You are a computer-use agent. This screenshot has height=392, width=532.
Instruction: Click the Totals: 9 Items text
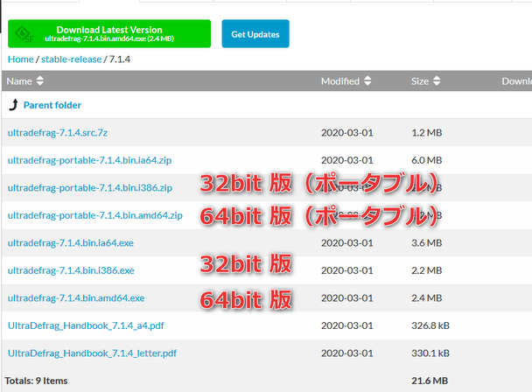click(x=36, y=381)
